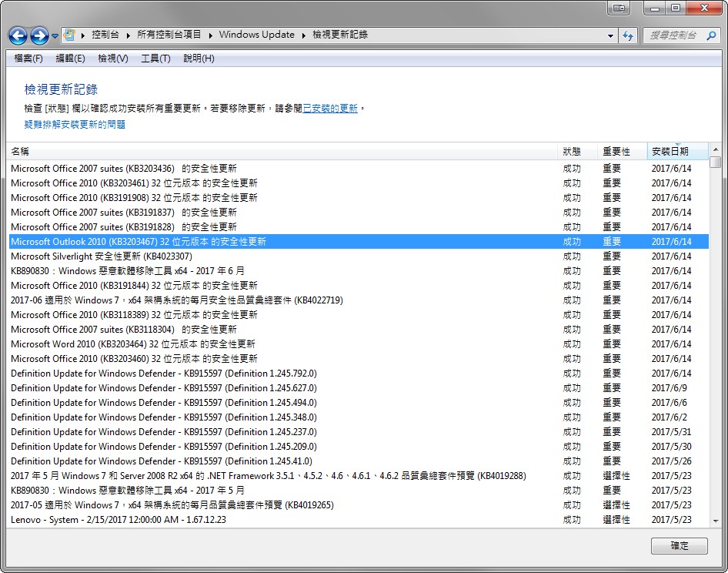Open the 疑難排解安裝更新的問題 link
The width and height of the screenshot is (728, 573).
(75, 125)
